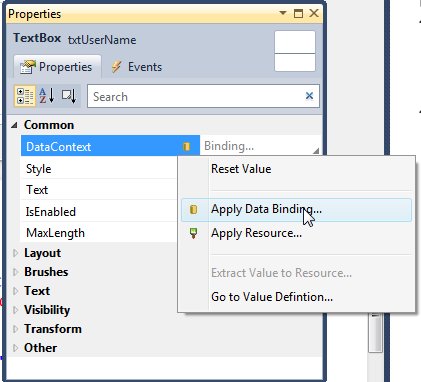
Task: Switch to the Properties tab
Action: tap(57, 67)
